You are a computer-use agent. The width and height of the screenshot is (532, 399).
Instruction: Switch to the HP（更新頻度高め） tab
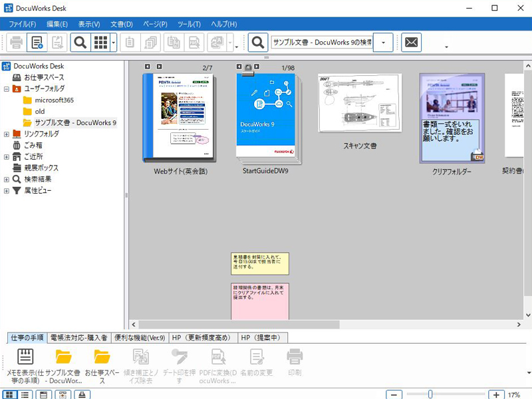click(203, 338)
